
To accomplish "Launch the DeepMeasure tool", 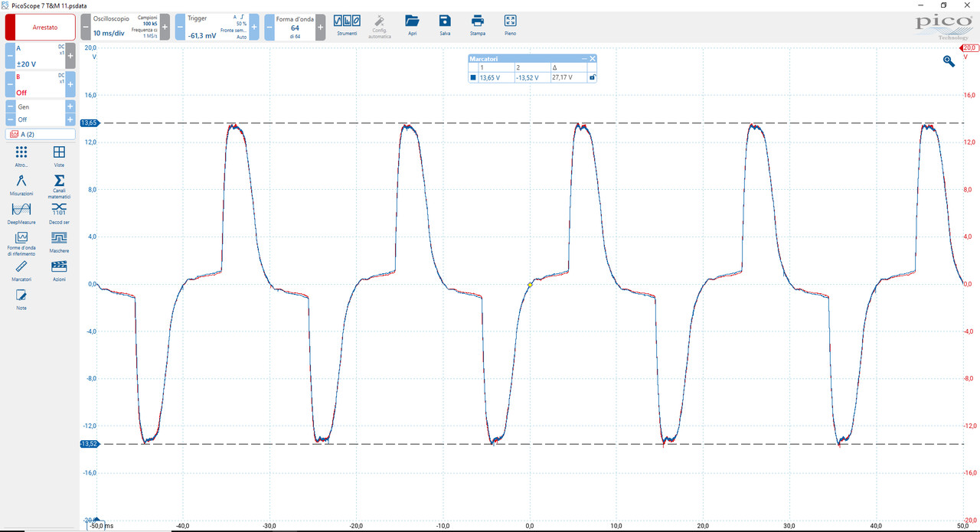I will coord(21,214).
